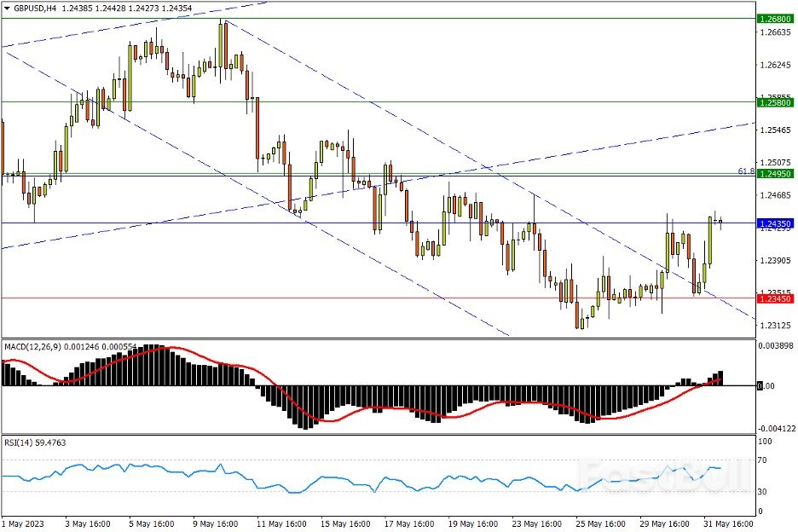Image resolution: width=798 pixels, height=532 pixels.
Task: Click the last candlestick on the chart
Action: (x=721, y=223)
